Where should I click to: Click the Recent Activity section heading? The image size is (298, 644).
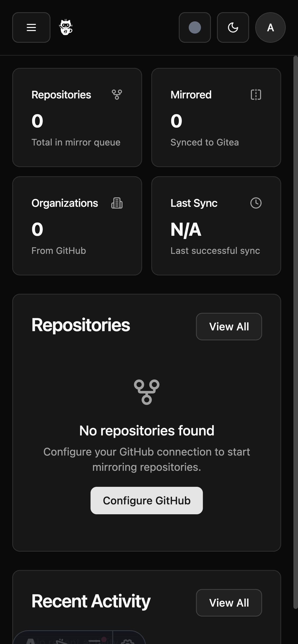pos(91,601)
